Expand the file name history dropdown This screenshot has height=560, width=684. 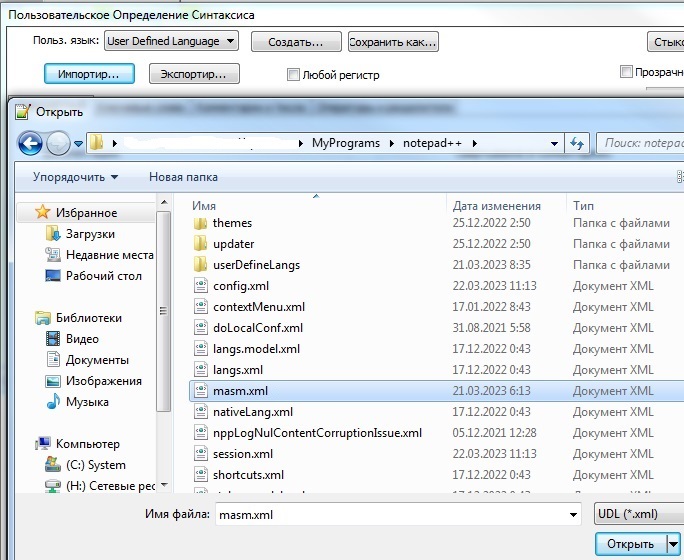pos(573,514)
